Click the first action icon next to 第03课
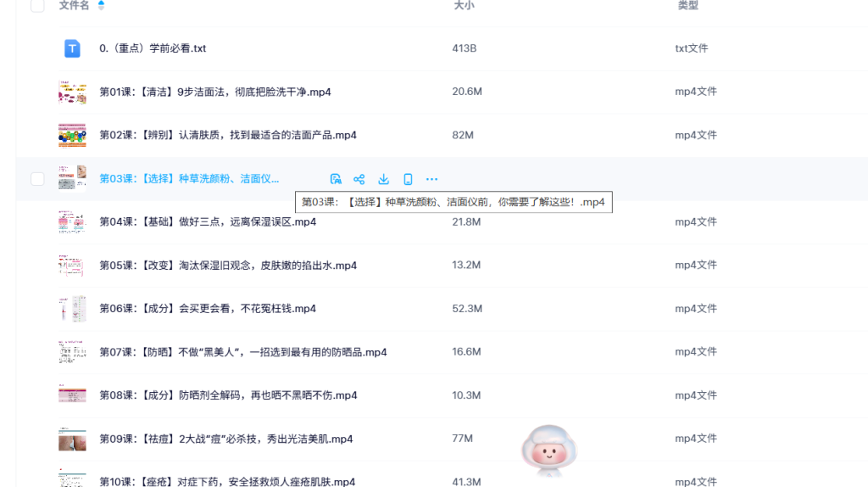 [x=336, y=179]
